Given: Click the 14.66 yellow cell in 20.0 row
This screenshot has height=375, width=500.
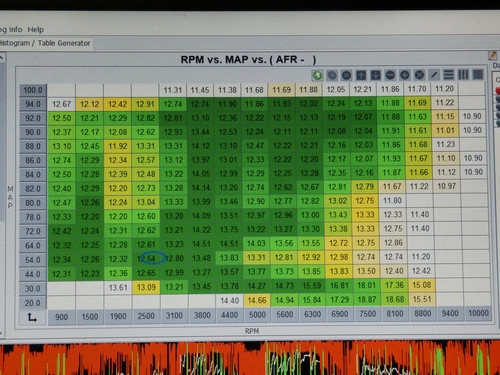Looking at the screenshot, I should pyautogui.click(x=257, y=300).
